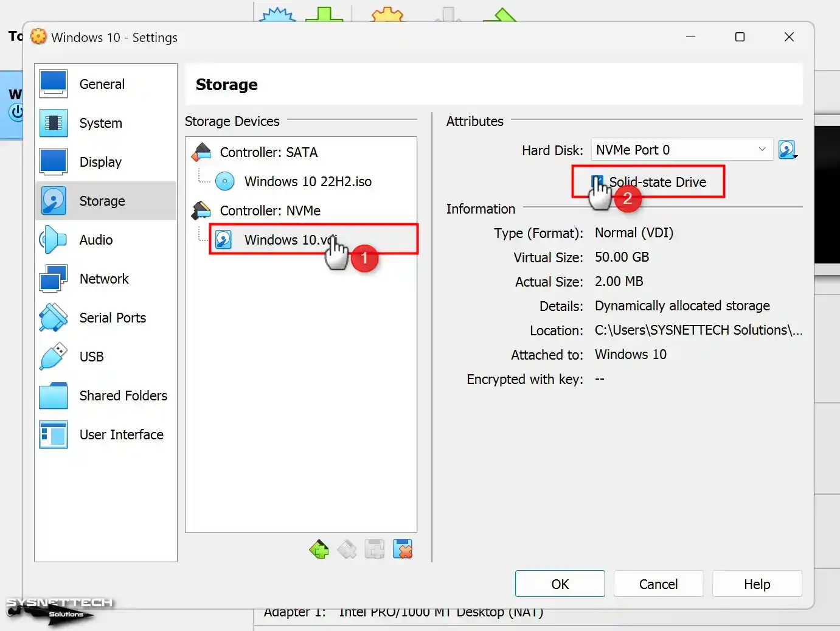The width and height of the screenshot is (840, 631).
Task: Open the Hard Disk port dropdown
Action: pyautogui.click(x=682, y=150)
